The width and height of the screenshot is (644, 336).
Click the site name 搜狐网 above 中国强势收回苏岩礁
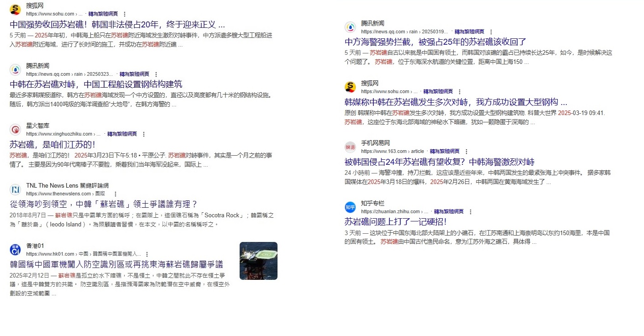[35, 5]
